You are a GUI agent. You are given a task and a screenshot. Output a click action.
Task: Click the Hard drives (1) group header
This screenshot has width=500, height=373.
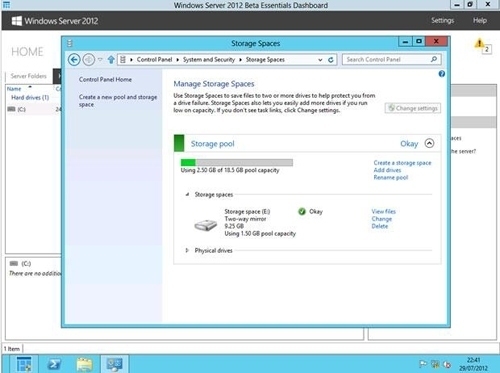coord(30,97)
